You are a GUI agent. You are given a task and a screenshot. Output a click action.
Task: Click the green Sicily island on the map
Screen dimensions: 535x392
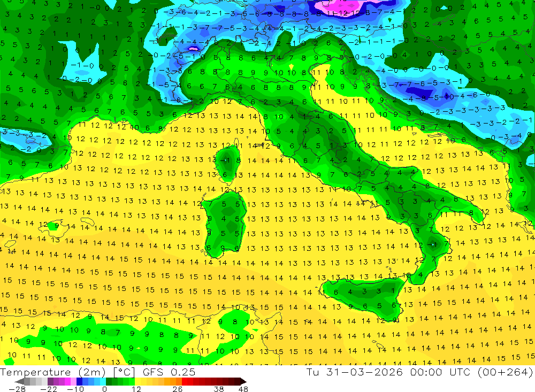coord(365,297)
